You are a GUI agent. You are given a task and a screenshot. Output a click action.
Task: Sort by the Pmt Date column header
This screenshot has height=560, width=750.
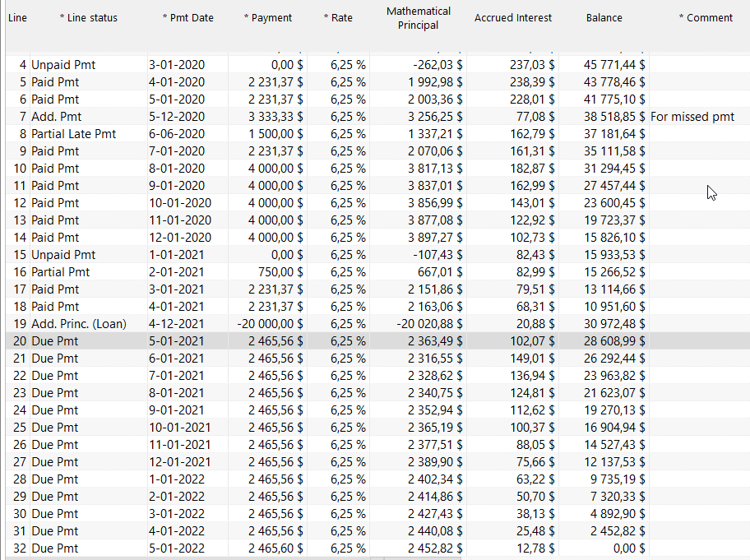tap(187, 18)
